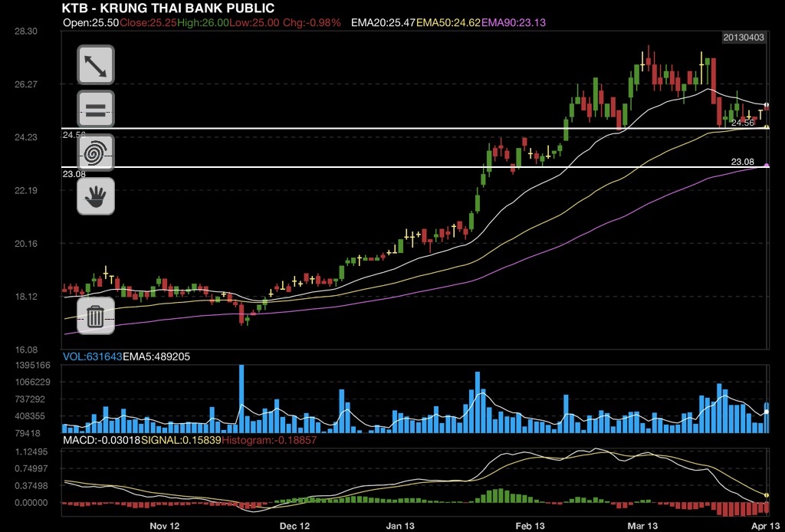Screen dimensions: 785x532
Task: Click the Dec 12 date axis label
Action: click(x=295, y=526)
